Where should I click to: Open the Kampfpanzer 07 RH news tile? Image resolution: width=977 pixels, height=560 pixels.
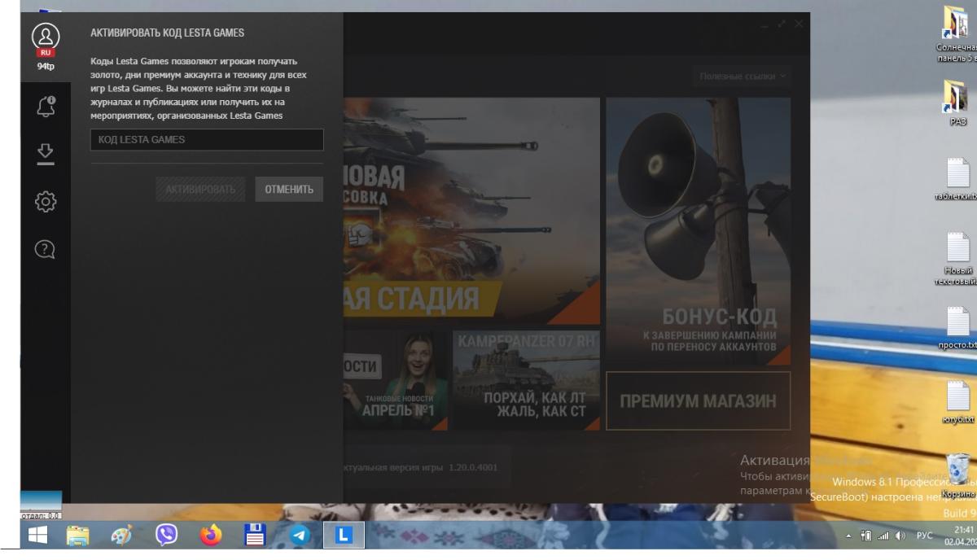tap(526, 378)
